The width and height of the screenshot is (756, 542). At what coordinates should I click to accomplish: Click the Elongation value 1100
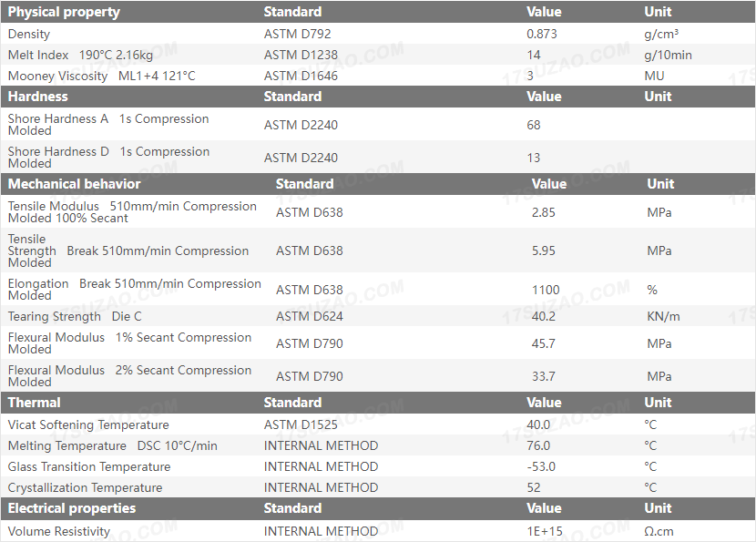547,290
